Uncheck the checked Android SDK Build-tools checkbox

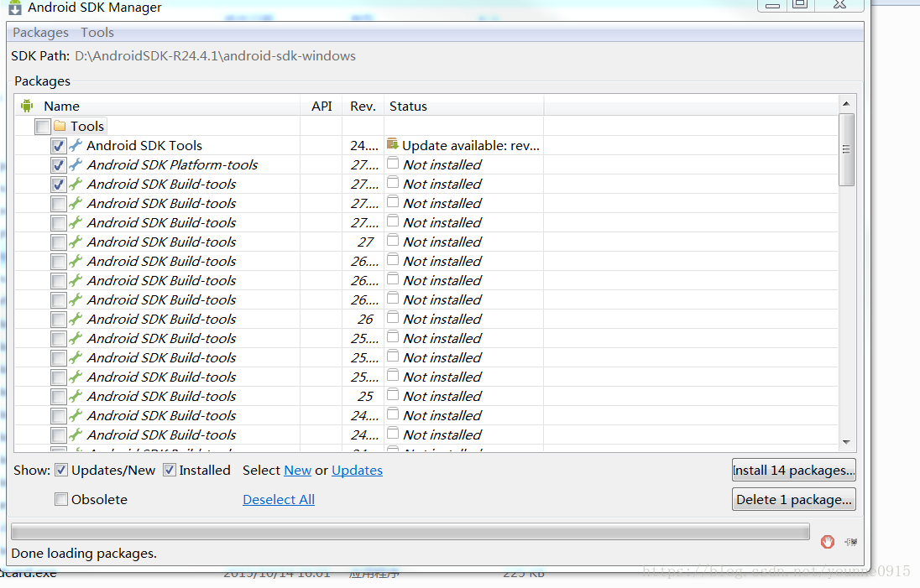pos(58,184)
